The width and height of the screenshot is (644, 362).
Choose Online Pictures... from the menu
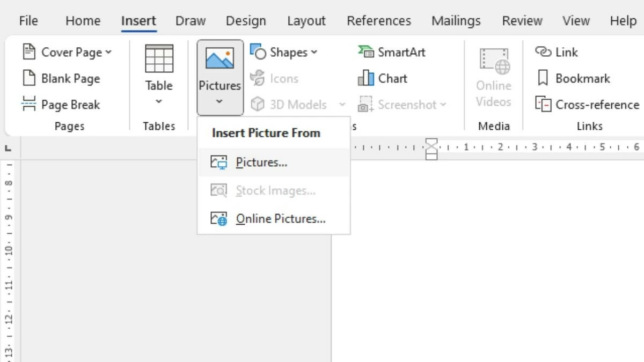280,218
